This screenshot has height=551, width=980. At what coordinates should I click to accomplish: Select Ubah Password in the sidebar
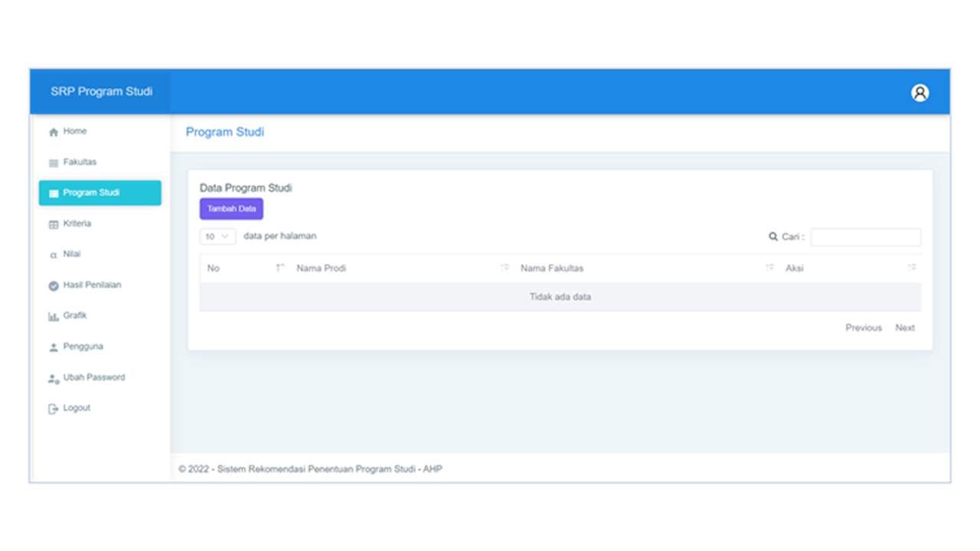tap(93, 377)
